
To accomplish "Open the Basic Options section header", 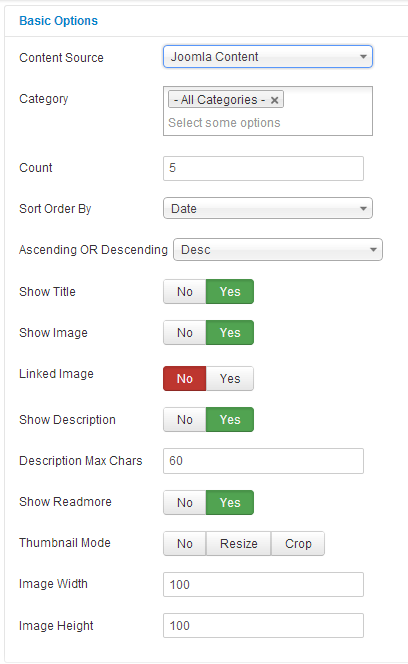I will click(58, 21).
